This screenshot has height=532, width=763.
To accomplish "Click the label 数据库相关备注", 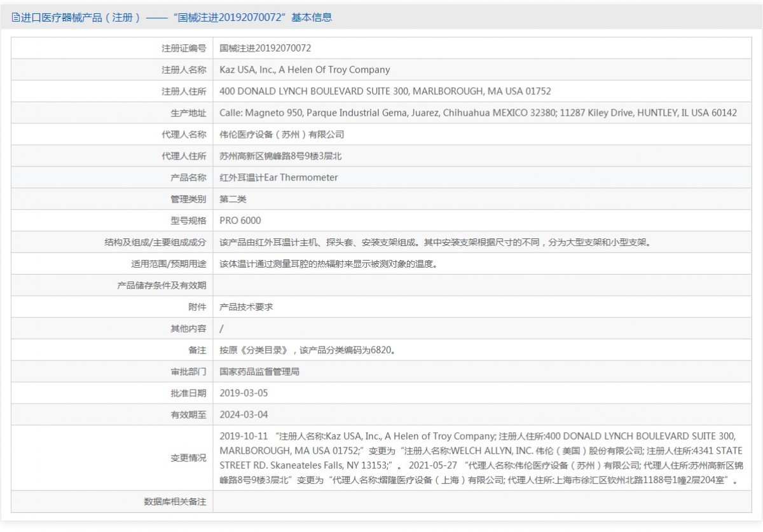I will [x=175, y=502].
